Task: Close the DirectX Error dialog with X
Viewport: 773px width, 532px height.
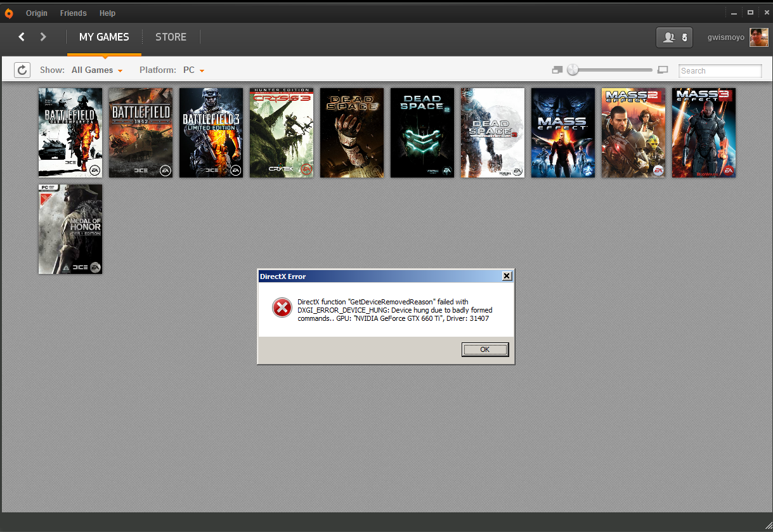Action: click(x=506, y=276)
